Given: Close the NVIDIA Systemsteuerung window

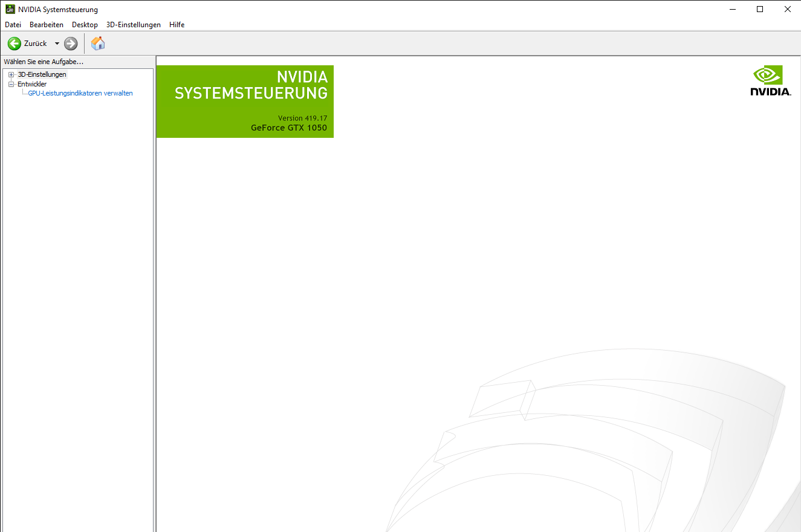Looking at the screenshot, I should tap(787, 9).
